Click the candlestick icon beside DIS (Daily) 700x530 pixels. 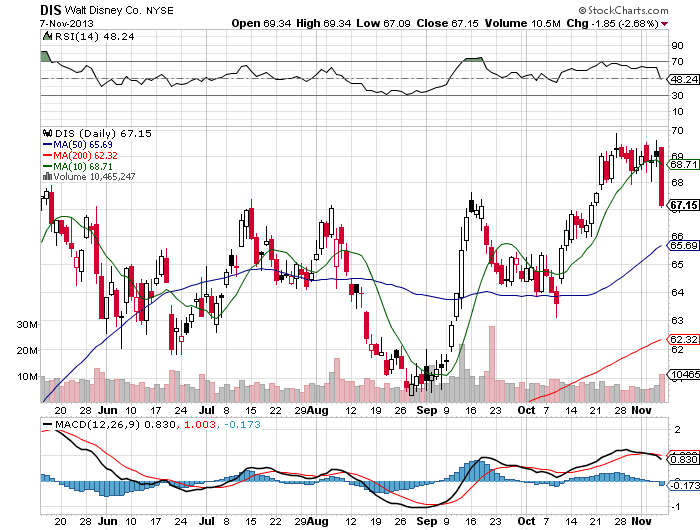[47, 133]
